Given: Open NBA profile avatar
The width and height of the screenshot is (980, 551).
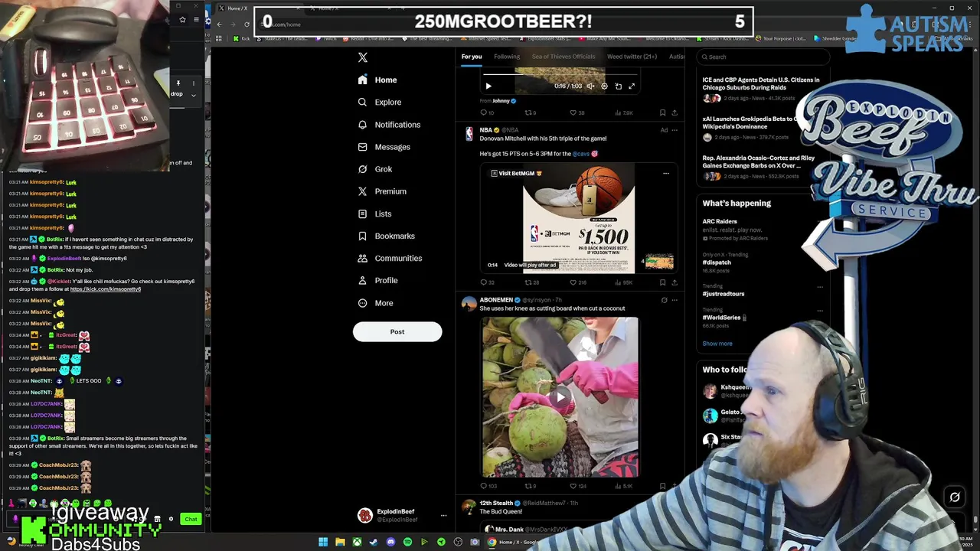Looking at the screenshot, I should (469, 134).
